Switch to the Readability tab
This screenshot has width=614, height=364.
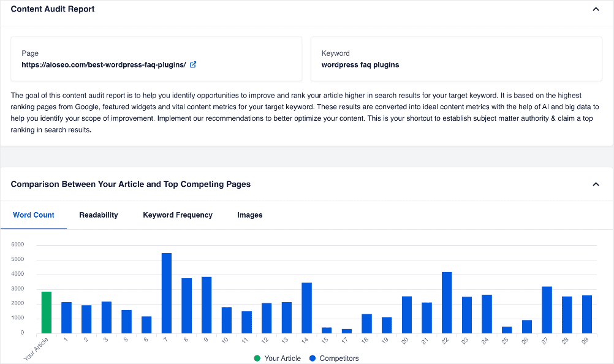click(99, 215)
